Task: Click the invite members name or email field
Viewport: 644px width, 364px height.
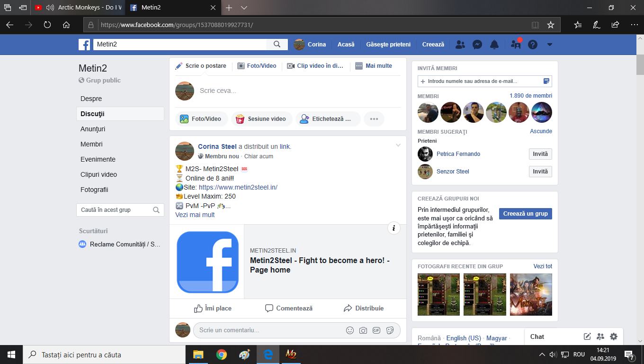Action: tap(485, 81)
